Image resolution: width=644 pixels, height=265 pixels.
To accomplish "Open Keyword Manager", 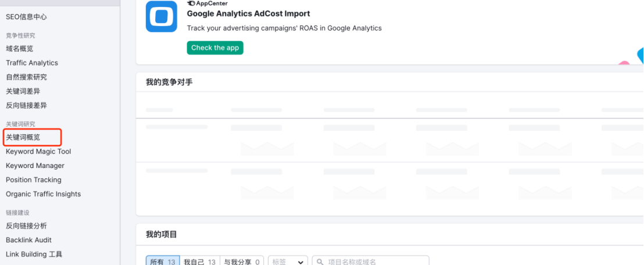I will tap(35, 166).
